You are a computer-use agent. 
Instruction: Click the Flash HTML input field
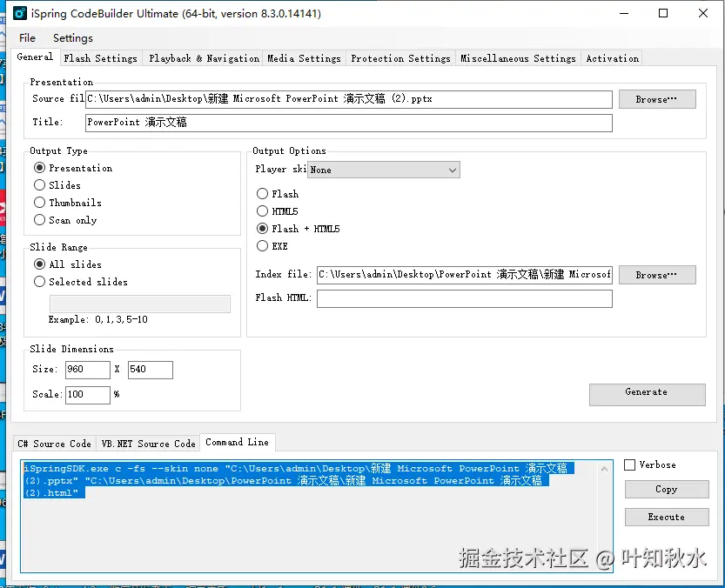click(x=464, y=298)
